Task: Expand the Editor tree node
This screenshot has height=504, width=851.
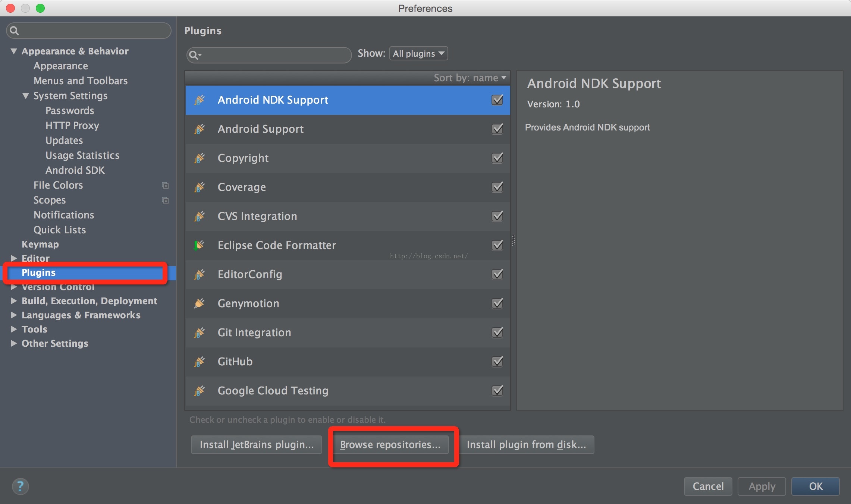Action: [x=14, y=258]
